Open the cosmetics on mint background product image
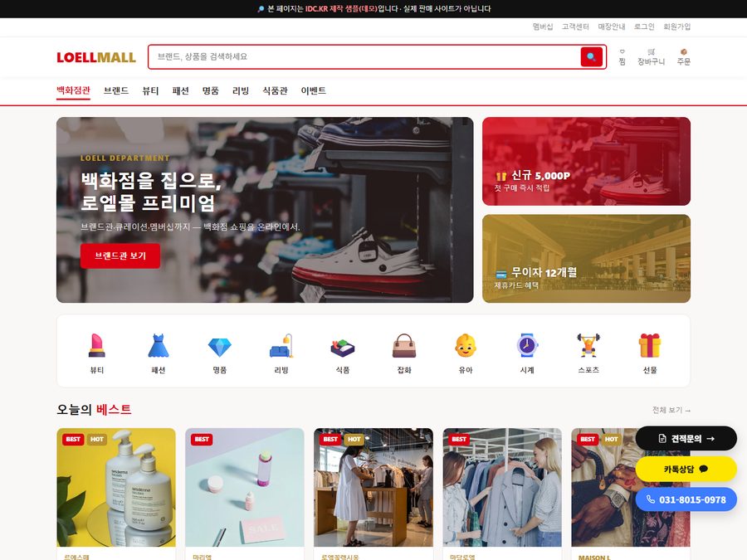Image resolution: width=747 pixels, height=560 pixels. coord(245,487)
